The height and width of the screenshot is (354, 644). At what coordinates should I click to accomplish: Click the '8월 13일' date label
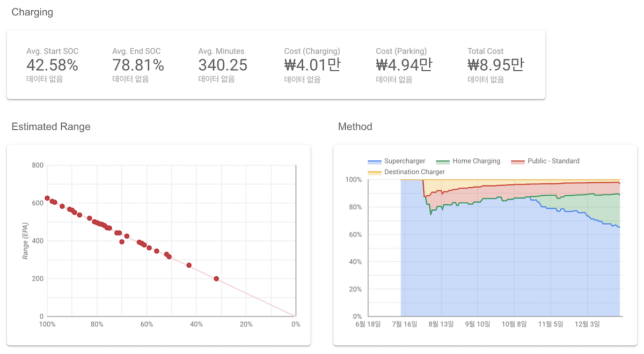(441, 324)
